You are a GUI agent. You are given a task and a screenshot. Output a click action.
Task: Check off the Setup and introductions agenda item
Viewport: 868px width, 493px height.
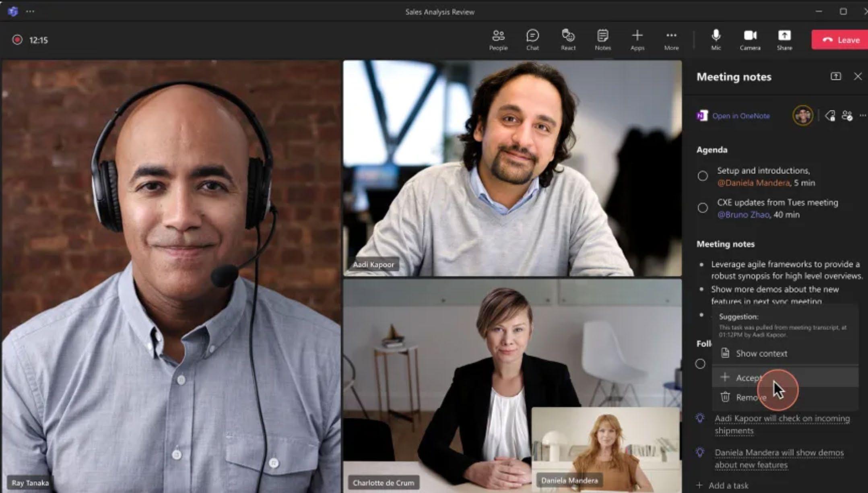[703, 176]
